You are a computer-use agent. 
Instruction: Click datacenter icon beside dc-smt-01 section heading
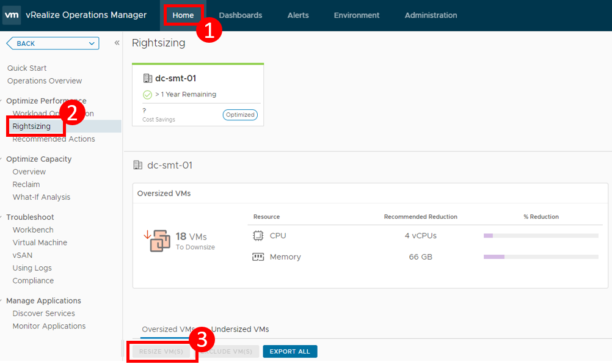point(138,165)
